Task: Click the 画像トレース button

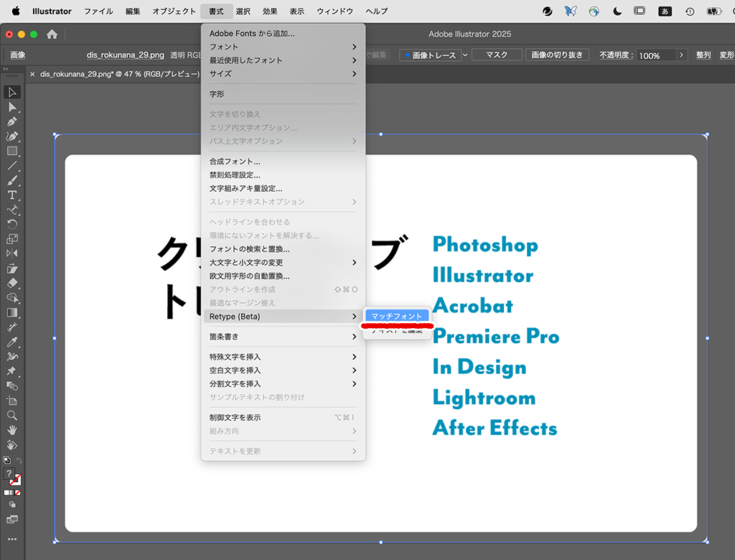Action: click(x=430, y=55)
